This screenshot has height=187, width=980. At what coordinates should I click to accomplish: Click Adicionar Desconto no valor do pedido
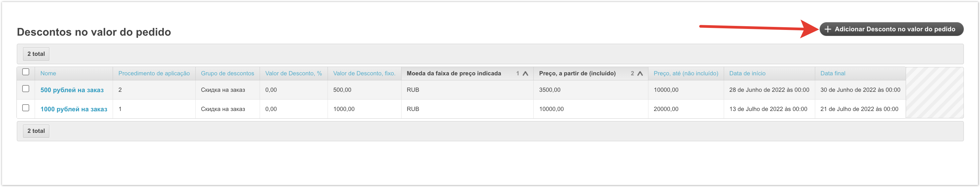pos(894,29)
